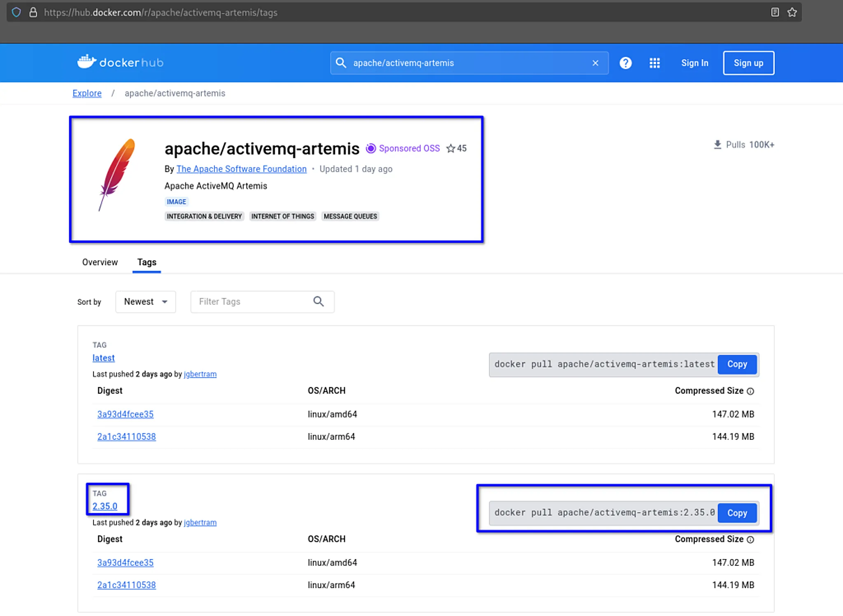
Task: Open the Explore breadcrumb link
Action: point(87,93)
